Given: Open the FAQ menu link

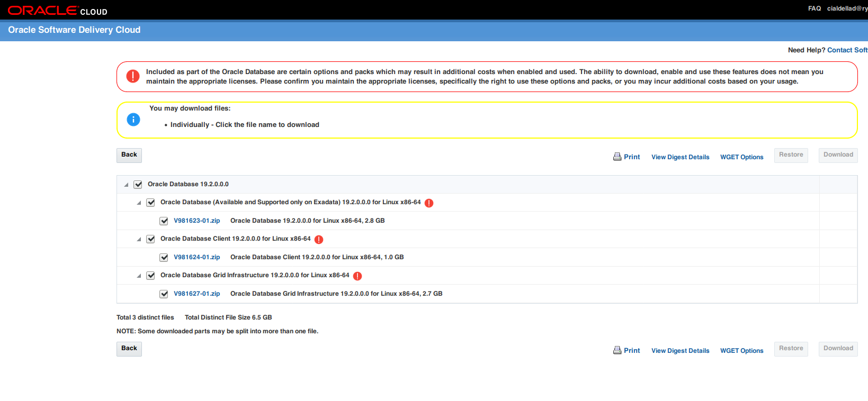Looking at the screenshot, I should 814,8.
